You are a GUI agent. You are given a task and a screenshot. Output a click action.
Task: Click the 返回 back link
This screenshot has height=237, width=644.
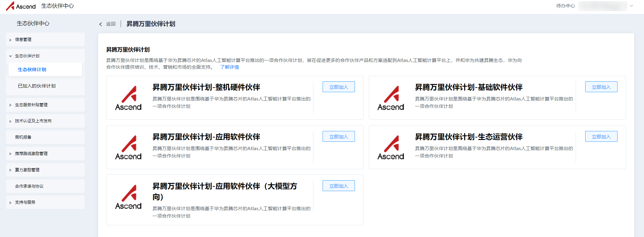pos(111,24)
